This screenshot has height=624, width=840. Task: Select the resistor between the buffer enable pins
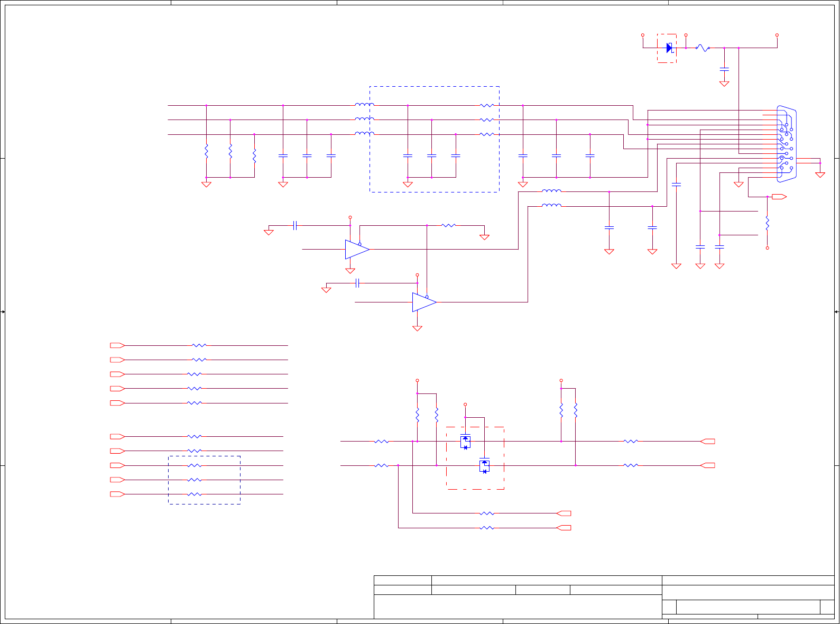tap(448, 225)
